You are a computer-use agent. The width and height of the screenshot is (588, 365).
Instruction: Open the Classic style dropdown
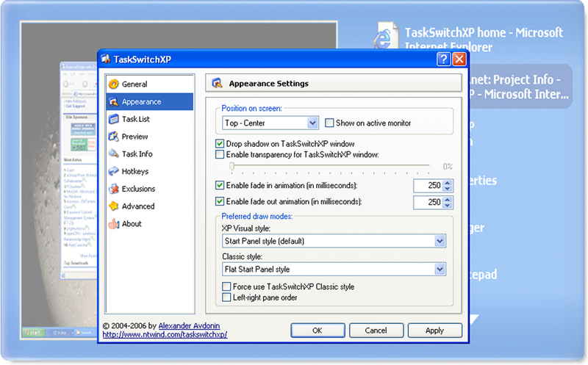coord(440,269)
